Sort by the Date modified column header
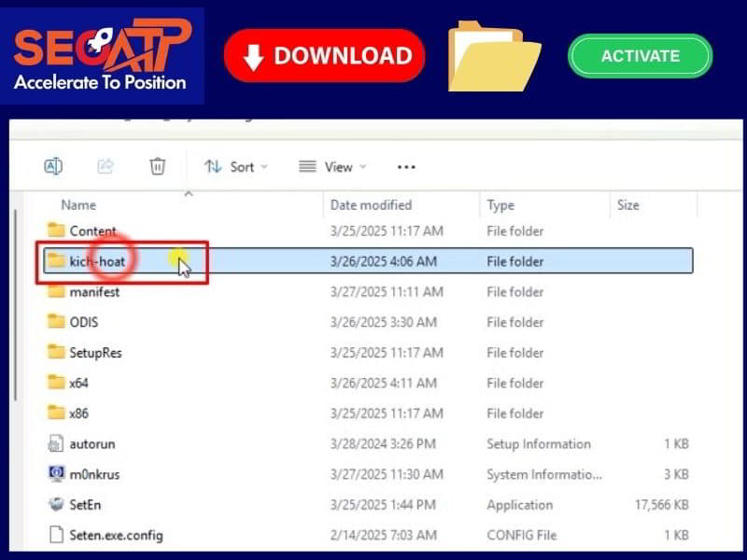 tap(371, 204)
